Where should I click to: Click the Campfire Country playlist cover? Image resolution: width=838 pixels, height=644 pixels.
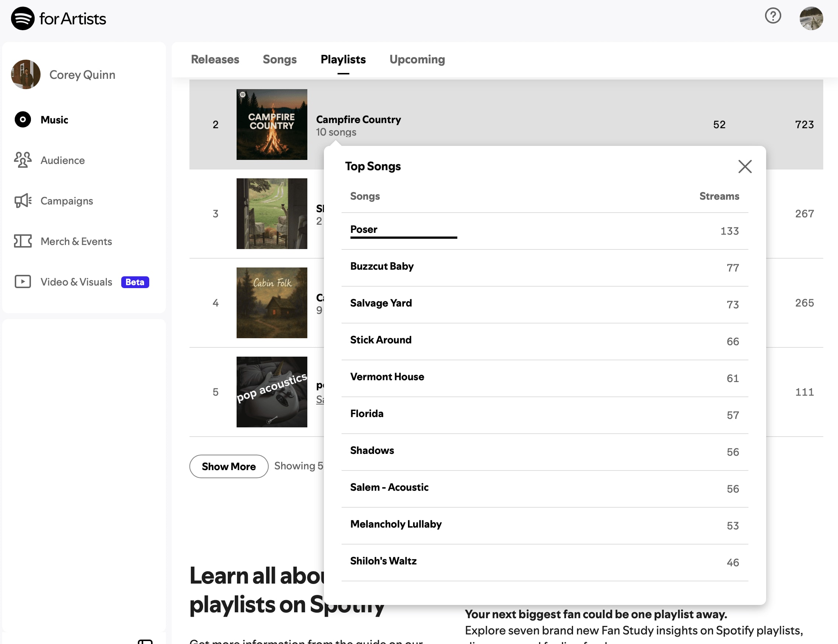click(x=272, y=125)
